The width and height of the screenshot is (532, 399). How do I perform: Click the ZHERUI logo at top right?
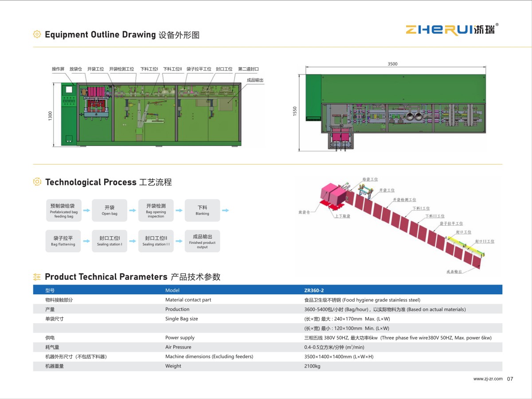pyautogui.click(x=452, y=29)
